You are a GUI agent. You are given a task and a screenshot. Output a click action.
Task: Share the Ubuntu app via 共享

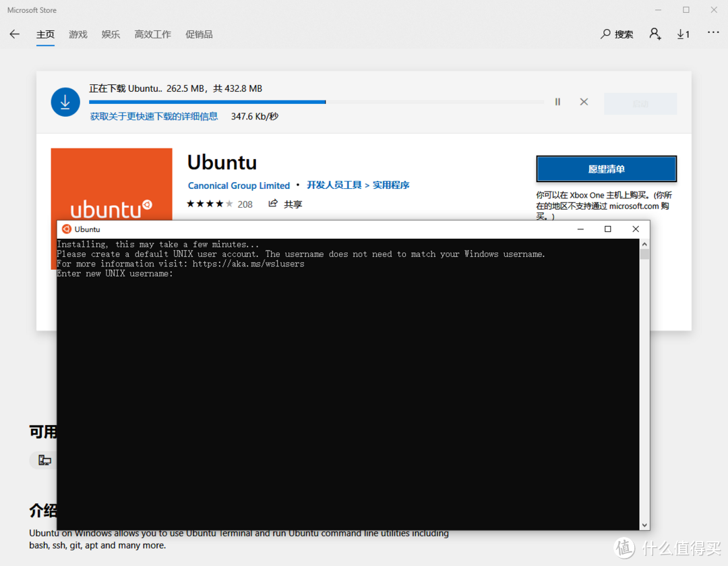tap(285, 204)
